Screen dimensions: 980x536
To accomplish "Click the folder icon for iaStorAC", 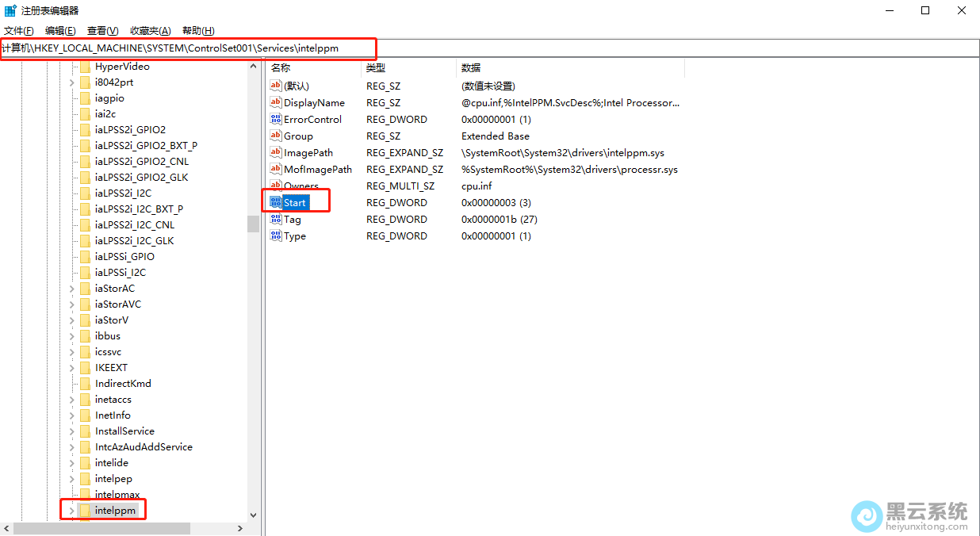I will [85, 289].
